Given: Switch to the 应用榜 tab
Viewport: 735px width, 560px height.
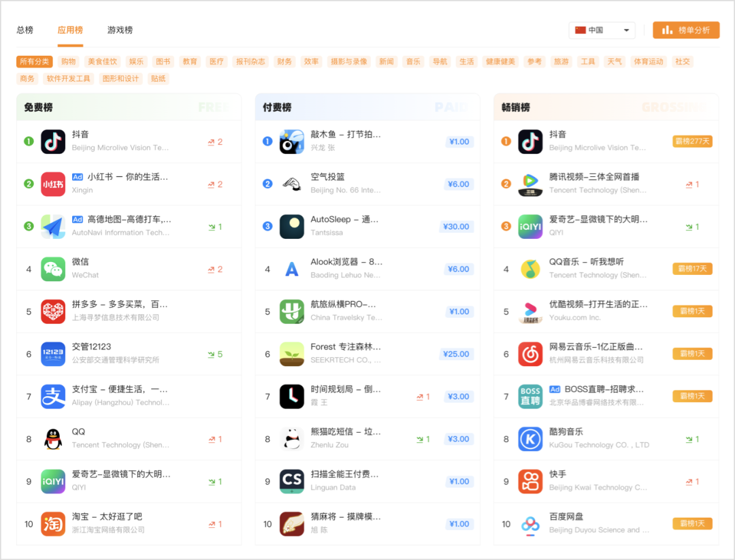Looking at the screenshot, I should (x=70, y=30).
